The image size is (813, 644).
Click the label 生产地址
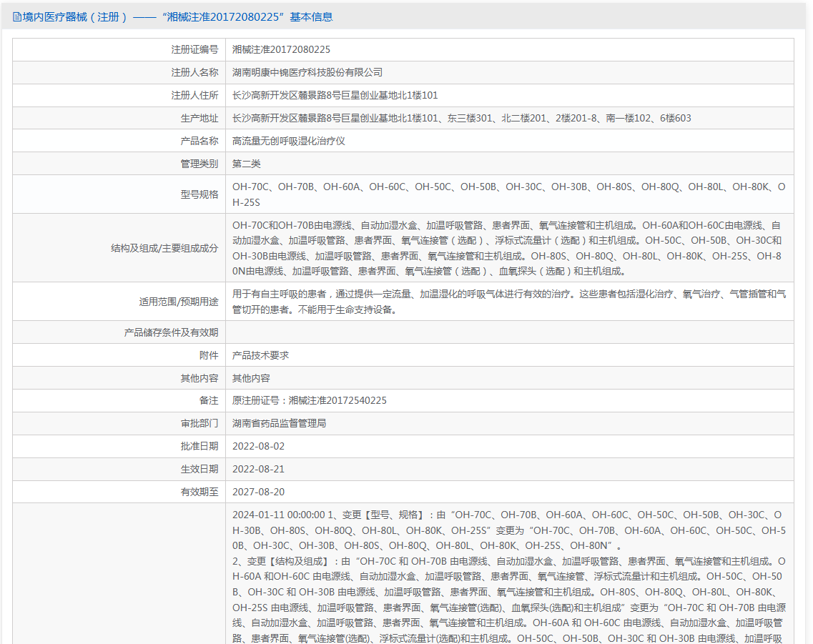[x=199, y=118]
